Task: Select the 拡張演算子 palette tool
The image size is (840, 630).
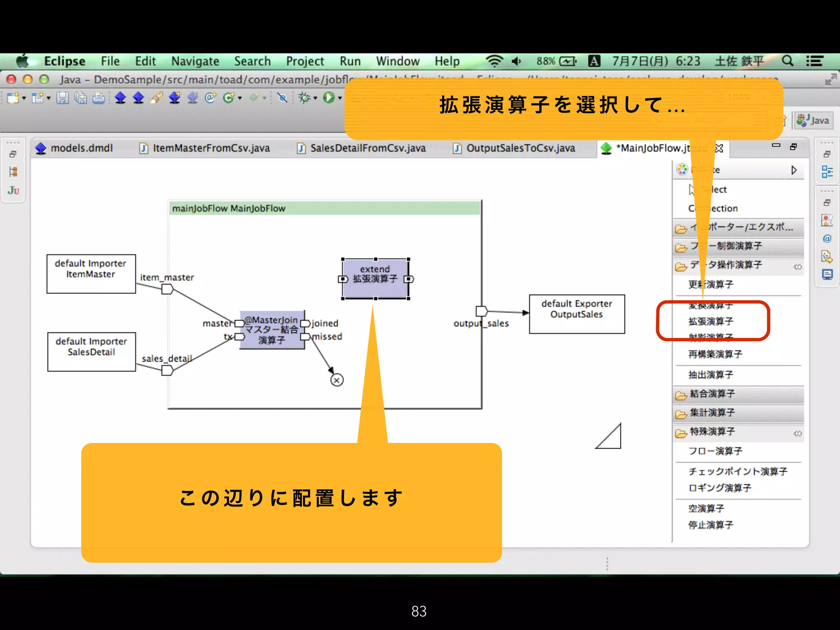Action: coord(710,321)
